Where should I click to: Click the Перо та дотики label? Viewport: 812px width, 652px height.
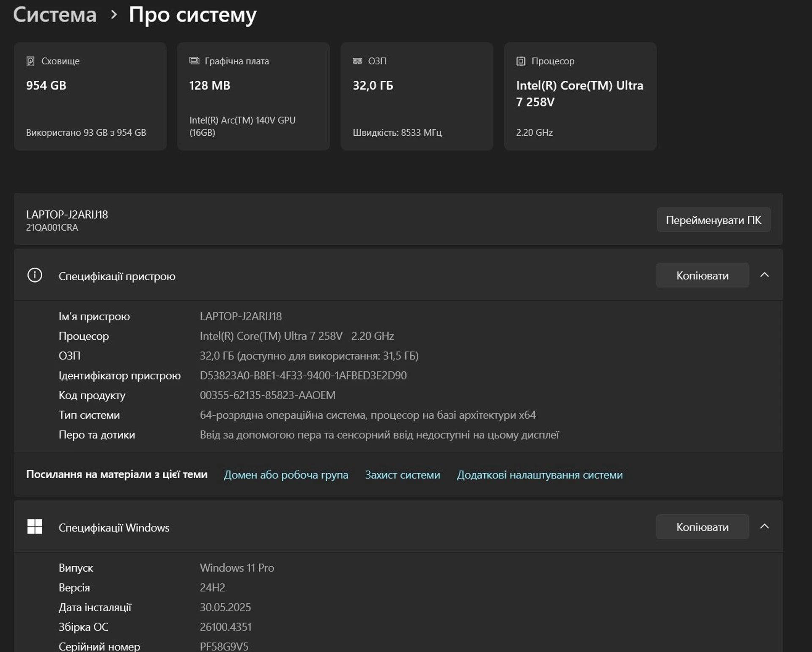pyautogui.click(x=97, y=435)
